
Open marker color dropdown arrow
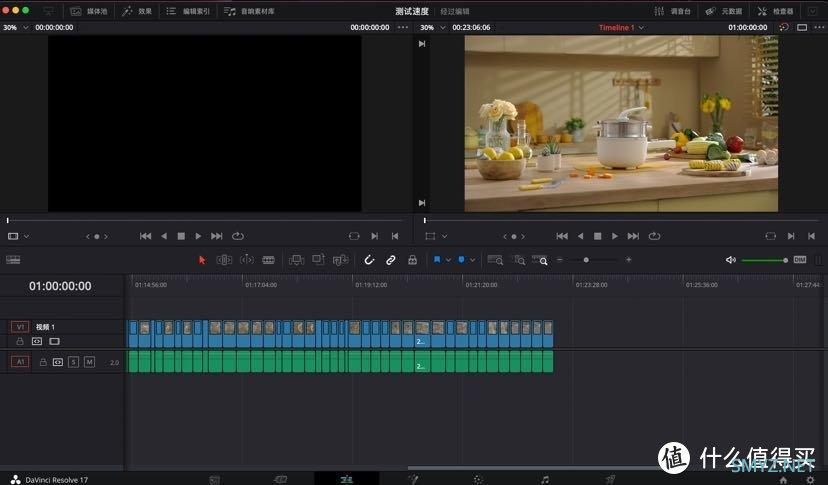pos(473,260)
